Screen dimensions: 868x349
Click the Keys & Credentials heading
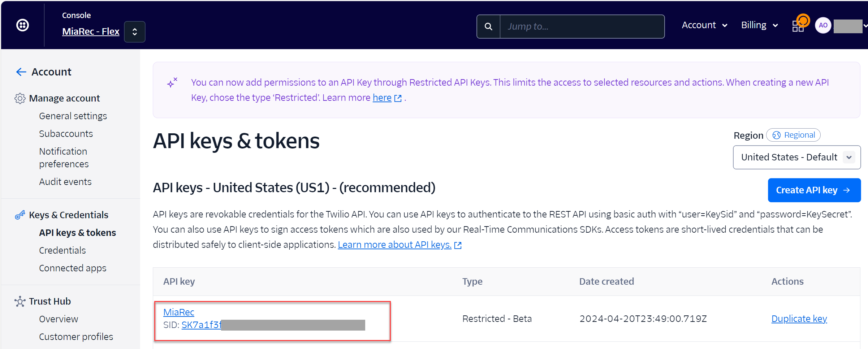69,215
